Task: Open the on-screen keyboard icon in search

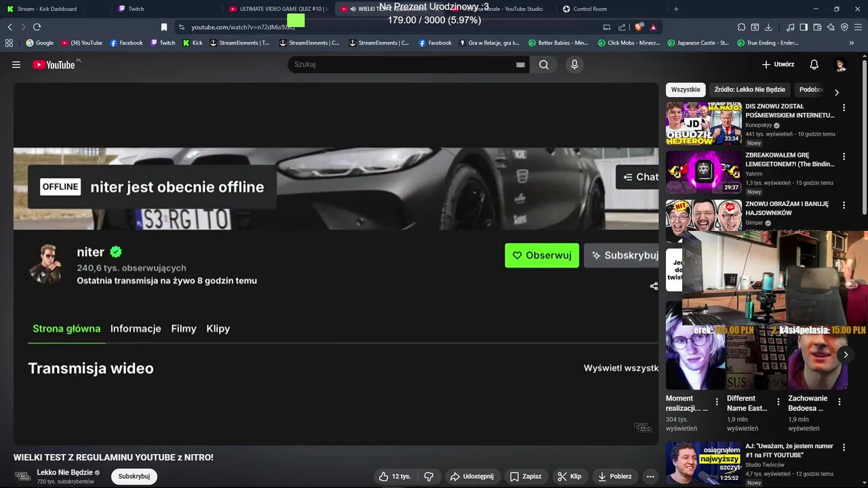Action: [x=520, y=64]
